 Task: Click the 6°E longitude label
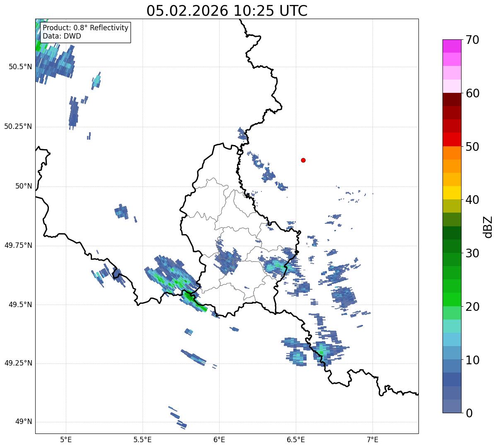pos(219,439)
